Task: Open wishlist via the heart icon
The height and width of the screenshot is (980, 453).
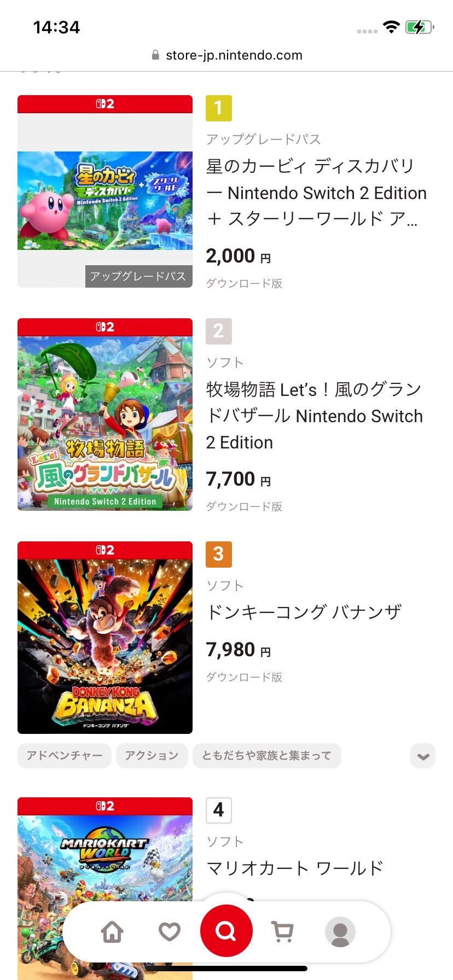Action: pyautogui.click(x=170, y=931)
